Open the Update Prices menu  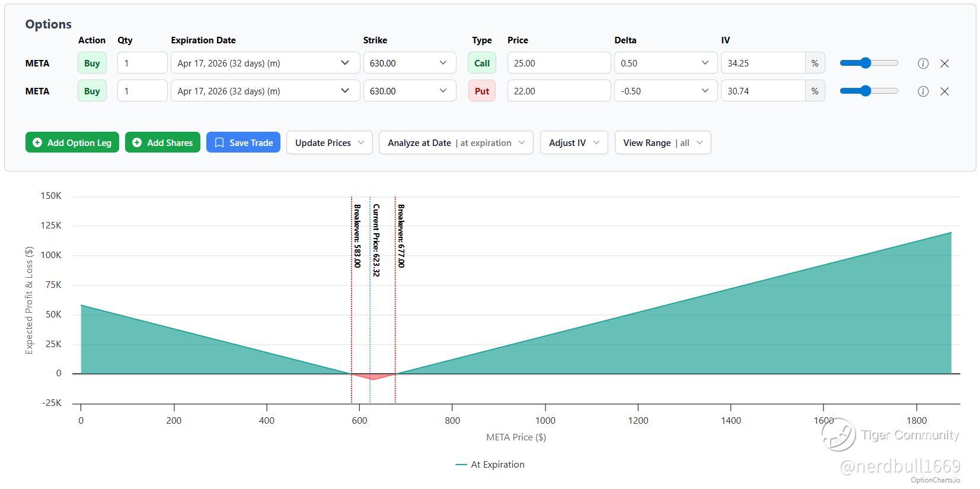coord(329,143)
